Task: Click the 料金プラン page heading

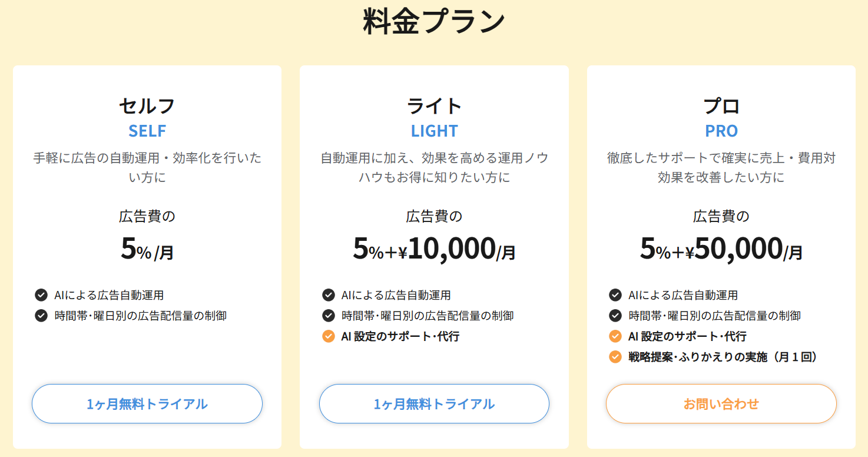Action: pos(434,22)
